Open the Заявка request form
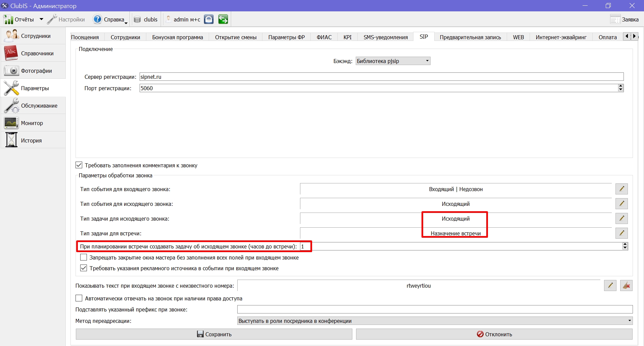 point(624,19)
